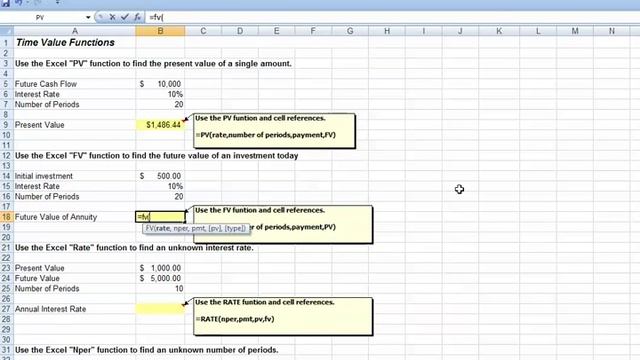Click the FV function comment box
The width and height of the screenshot is (640, 360).
(283, 224)
